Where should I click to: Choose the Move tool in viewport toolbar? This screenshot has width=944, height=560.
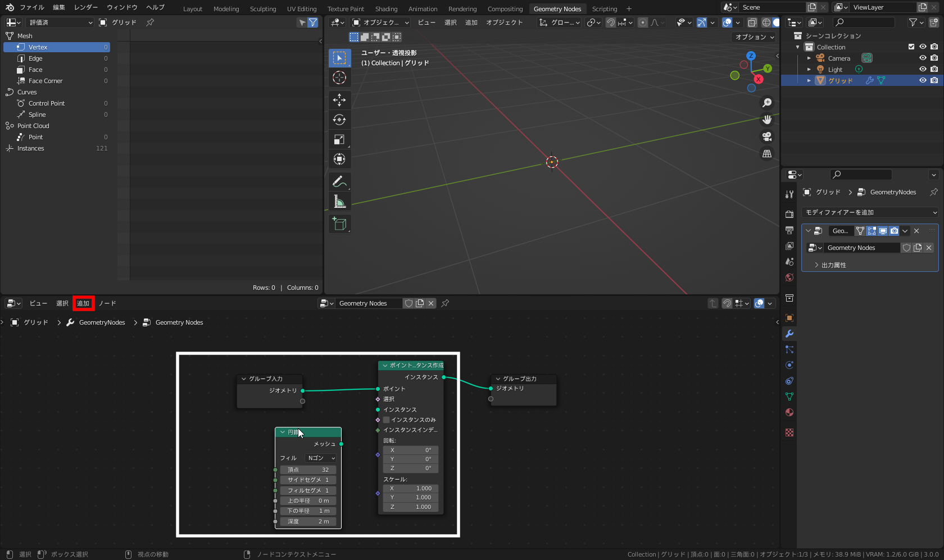[x=339, y=100]
